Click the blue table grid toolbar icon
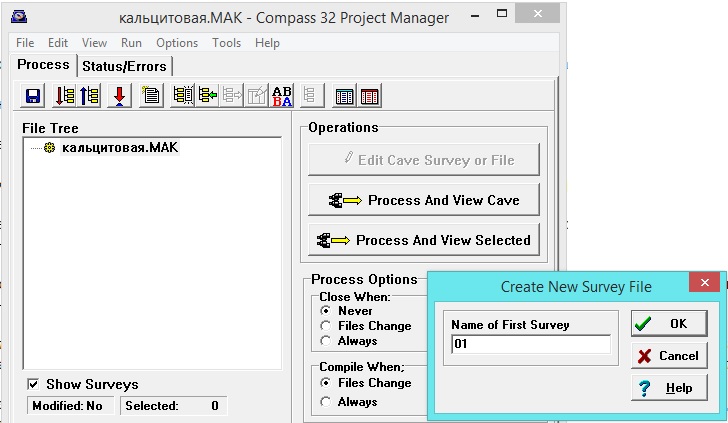Viewport: 728px width, 423px height. click(x=345, y=96)
